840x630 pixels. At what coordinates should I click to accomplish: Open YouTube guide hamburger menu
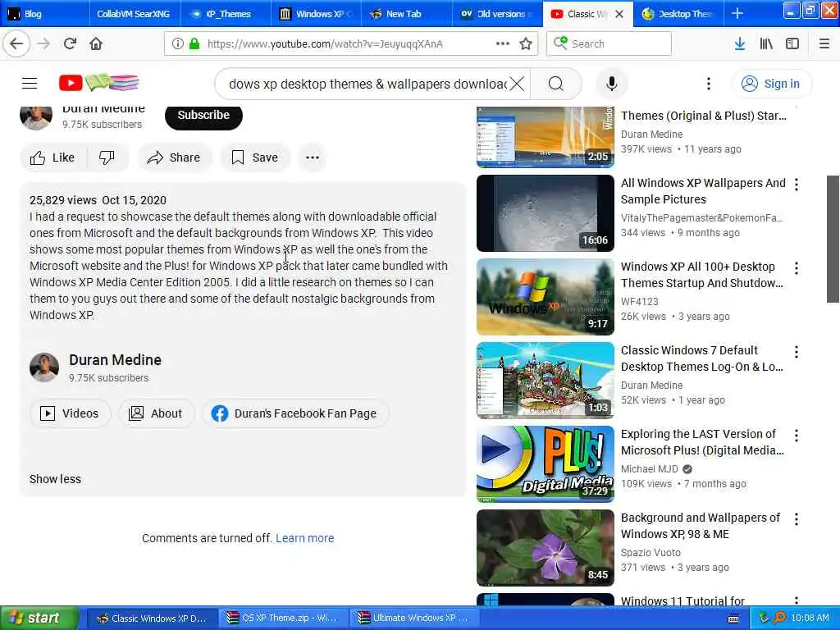point(30,83)
